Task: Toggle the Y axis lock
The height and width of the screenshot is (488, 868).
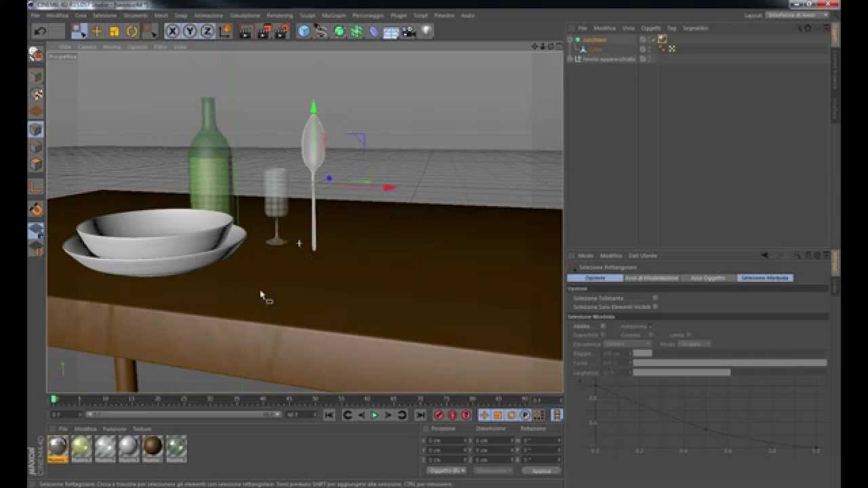Action: 190,31
